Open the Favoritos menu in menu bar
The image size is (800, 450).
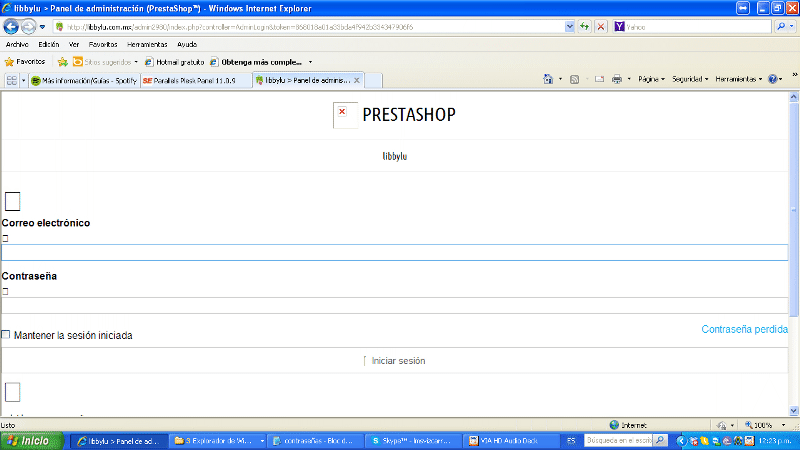click(x=103, y=44)
